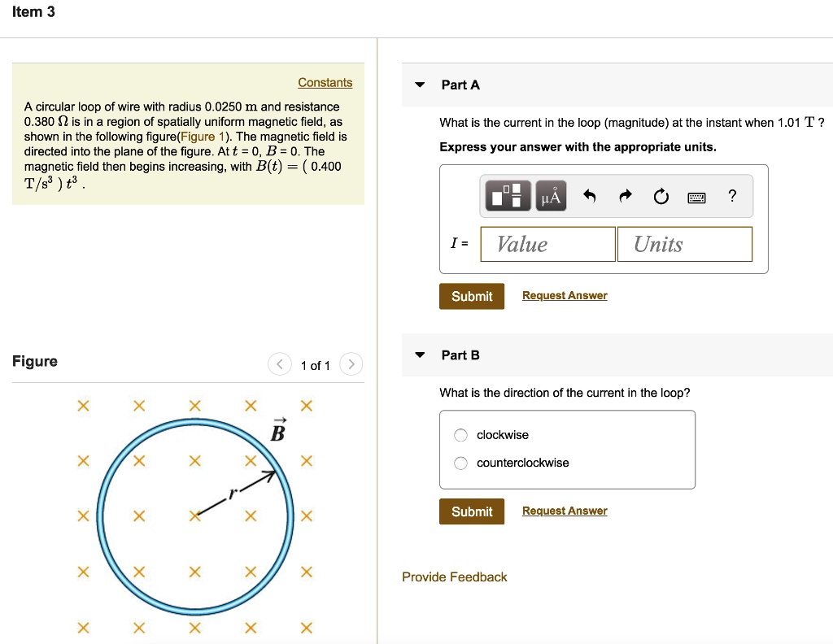Click the undo arrow icon

pos(591,196)
